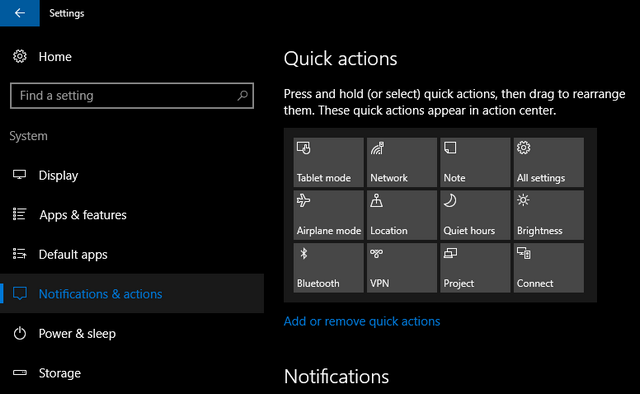Select the Bluetooth quick action tile
The width and height of the screenshot is (640, 394).
329,268
